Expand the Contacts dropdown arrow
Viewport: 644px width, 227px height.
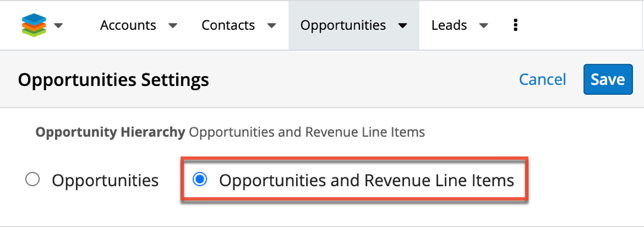coord(271,26)
